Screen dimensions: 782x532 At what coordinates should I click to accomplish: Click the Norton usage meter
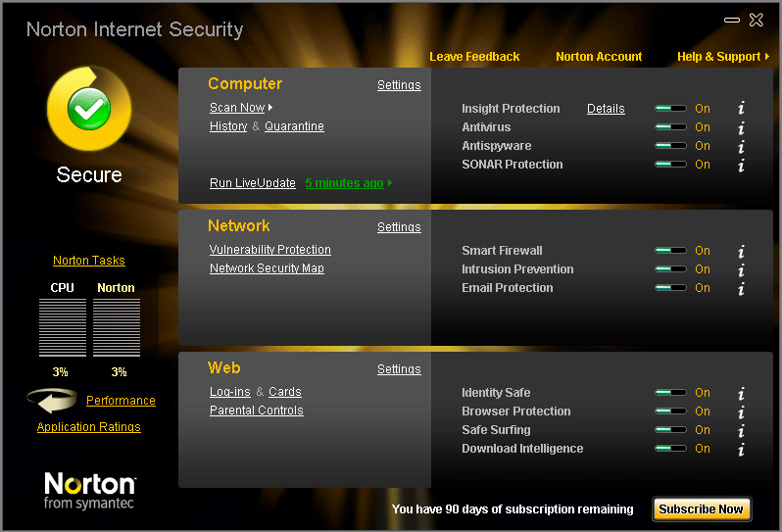117,327
